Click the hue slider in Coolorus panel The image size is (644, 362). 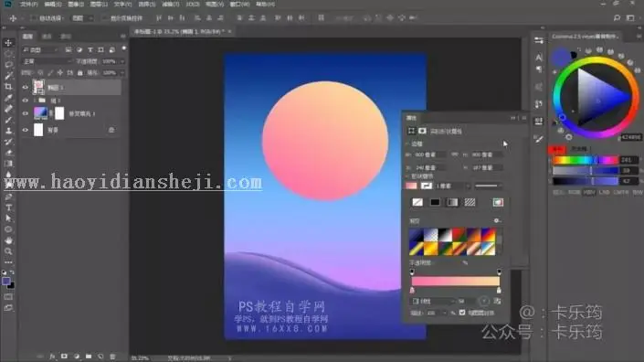coord(585,160)
